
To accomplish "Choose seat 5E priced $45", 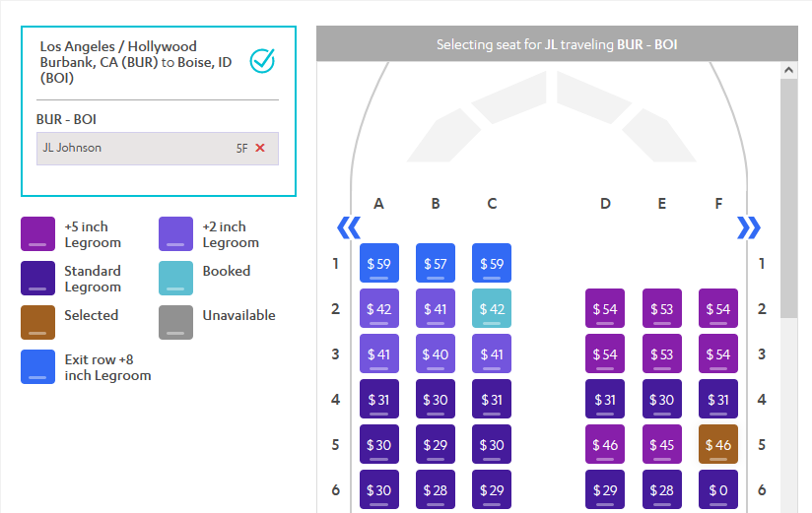I will click(x=662, y=444).
